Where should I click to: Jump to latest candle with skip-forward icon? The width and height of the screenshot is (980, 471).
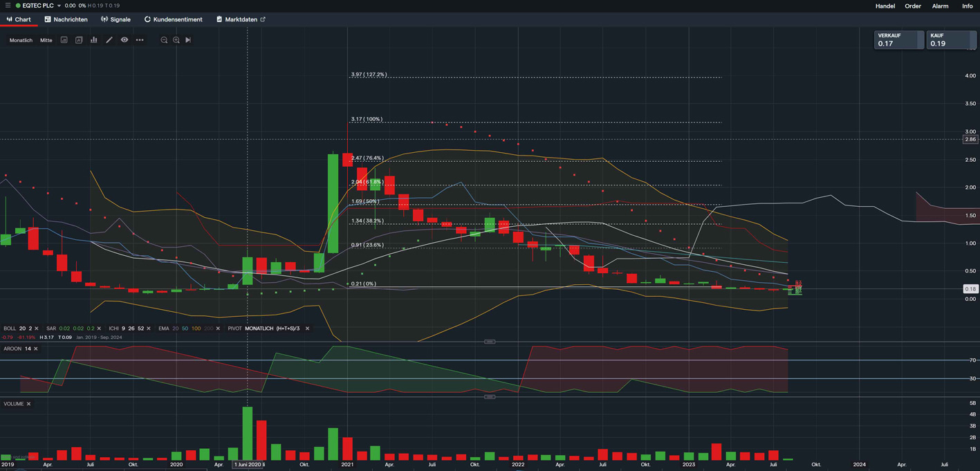pos(188,40)
